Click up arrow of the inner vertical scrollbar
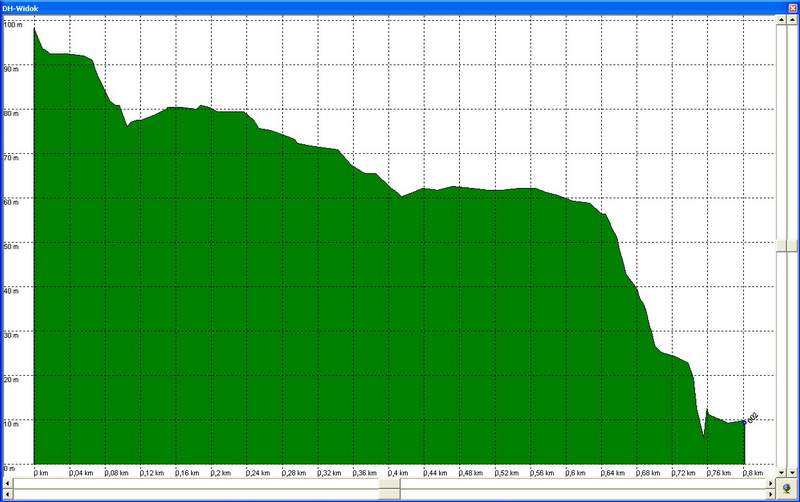This screenshot has height=502, width=800. pos(779,20)
